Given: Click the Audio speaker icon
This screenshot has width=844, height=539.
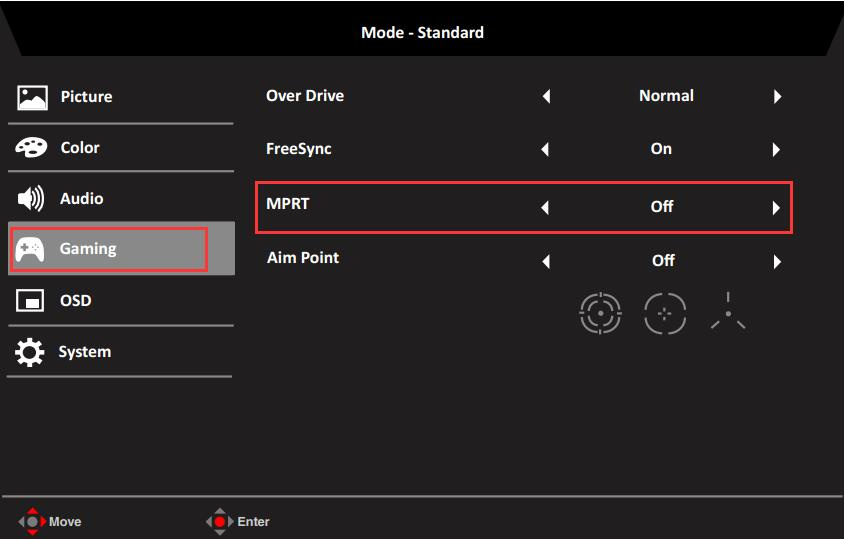Looking at the screenshot, I should tap(32, 199).
